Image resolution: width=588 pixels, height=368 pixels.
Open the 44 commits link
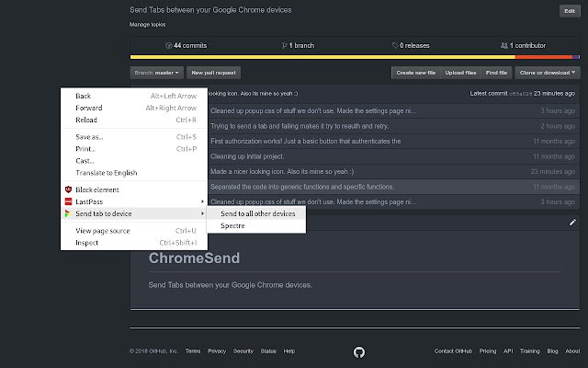click(187, 45)
